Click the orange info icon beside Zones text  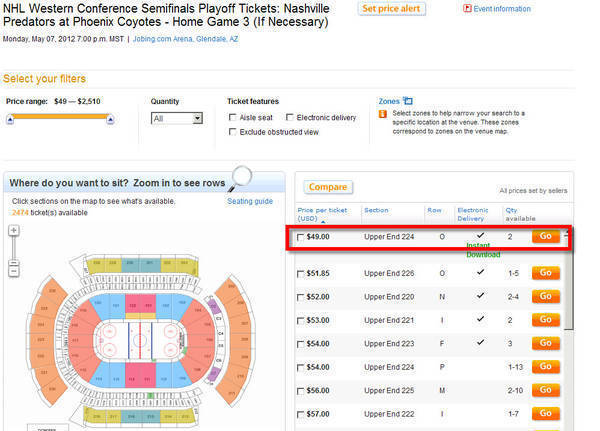pos(382,114)
